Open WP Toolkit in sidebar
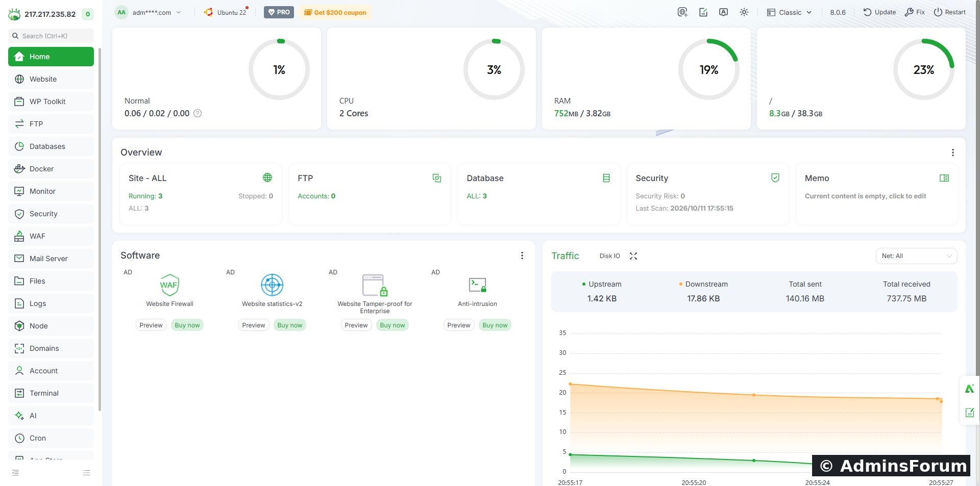980x486 pixels. tap(51, 101)
